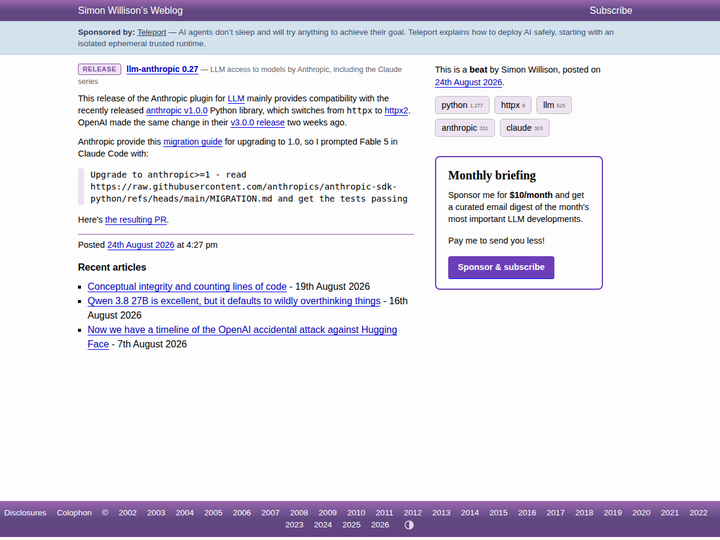Go to 2025 archive in footer
This screenshot has width=720, height=540.
[351, 525]
